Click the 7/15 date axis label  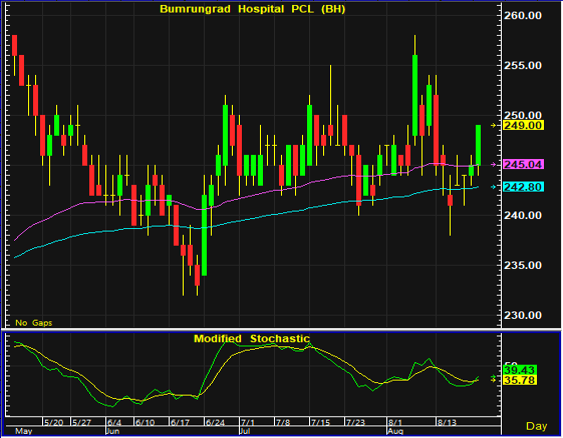(x=320, y=422)
